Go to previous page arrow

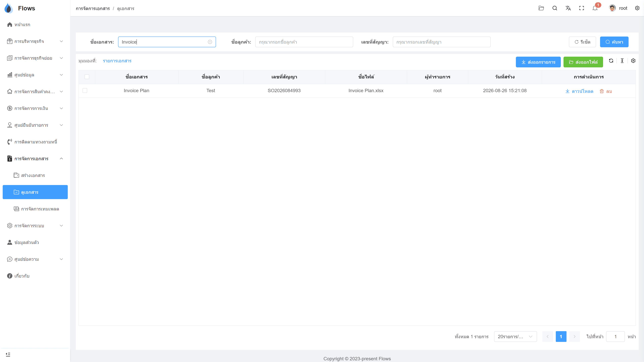(x=548, y=337)
